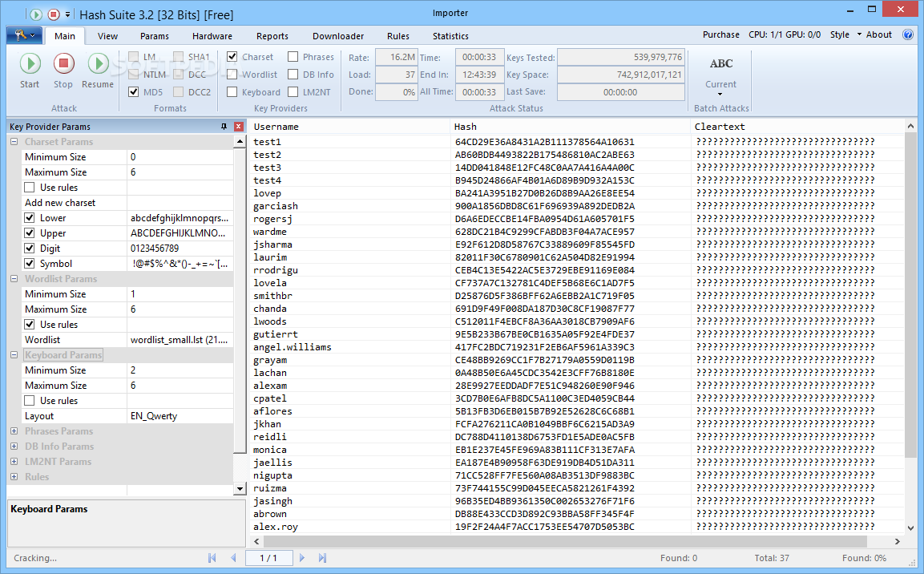This screenshot has height=574, width=924.
Task: Click the Resume attack icon
Action: click(98, 64)
